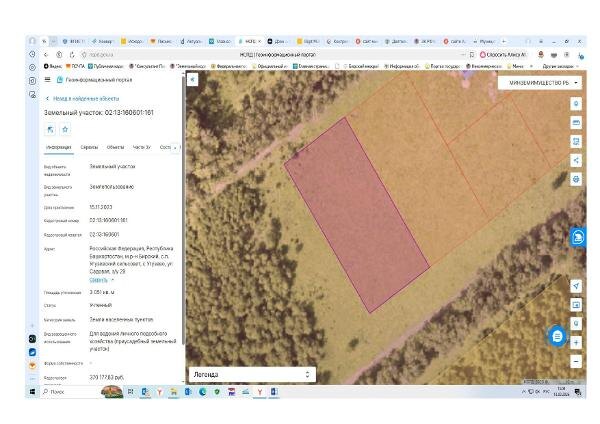Viewport: 600px width, 424px height.
Task: Click the taskbar Поиск search box
Action: (x=71, y=392)
